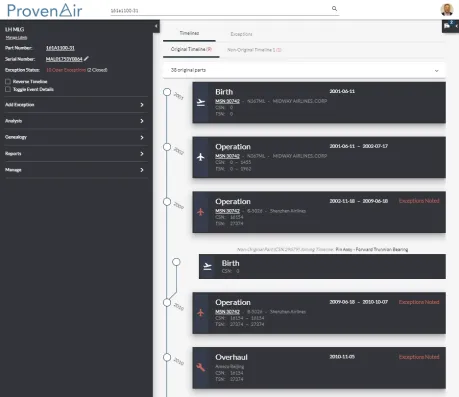Click the landing plane icon on the 2001-06-11 Birth card
Viewport: 459px width, 397px height.
pos(201,102)
